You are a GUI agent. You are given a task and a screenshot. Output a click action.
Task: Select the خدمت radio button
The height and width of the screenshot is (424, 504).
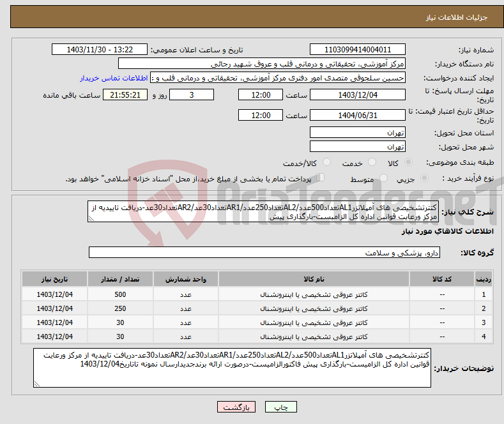pyautogui.click(x=372, y=162)
